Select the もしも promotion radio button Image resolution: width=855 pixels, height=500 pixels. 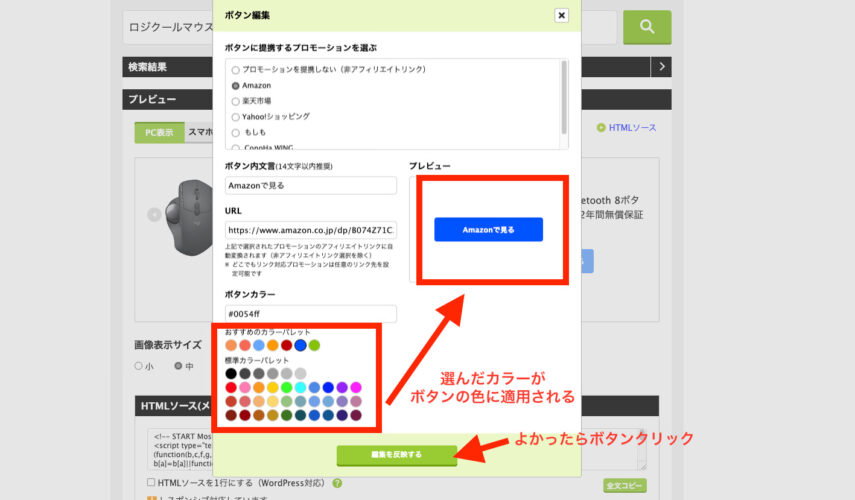click(236, 132)
